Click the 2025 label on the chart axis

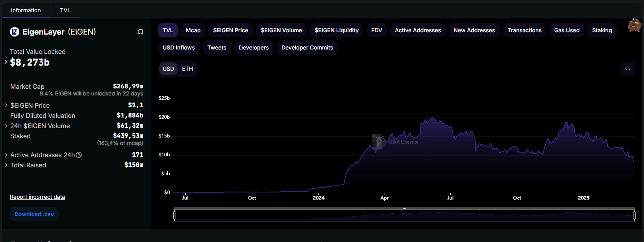coord(584,198)
